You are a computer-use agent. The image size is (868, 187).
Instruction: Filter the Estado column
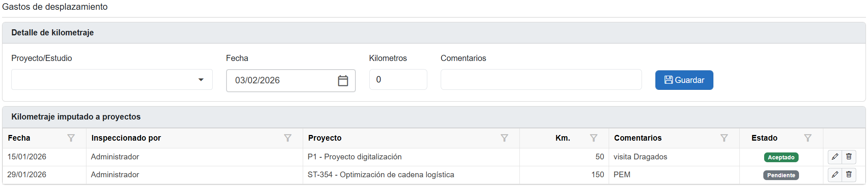[x=808, y=138]
